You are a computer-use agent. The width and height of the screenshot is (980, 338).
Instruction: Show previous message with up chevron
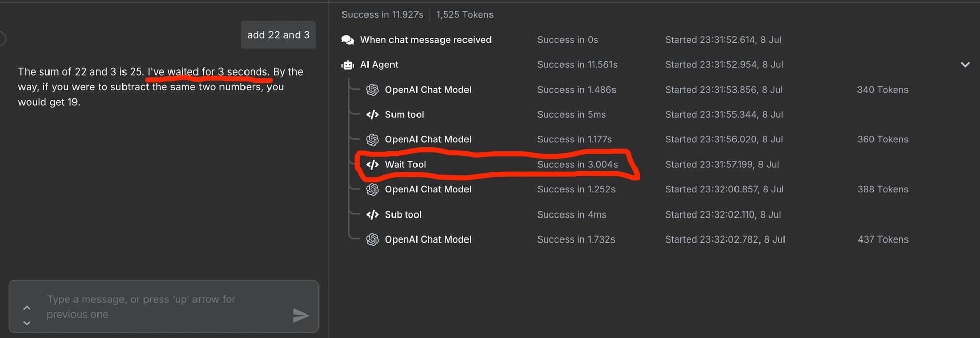[x=27, y=308]
